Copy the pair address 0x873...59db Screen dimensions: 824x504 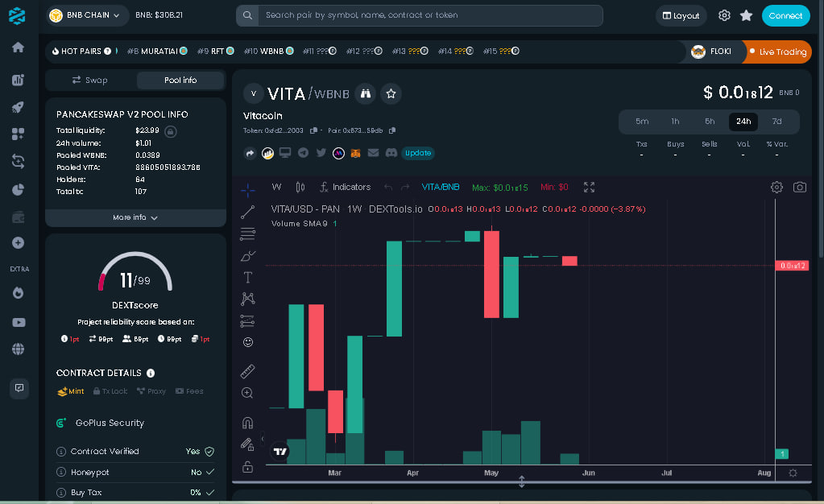click(392, 130)
